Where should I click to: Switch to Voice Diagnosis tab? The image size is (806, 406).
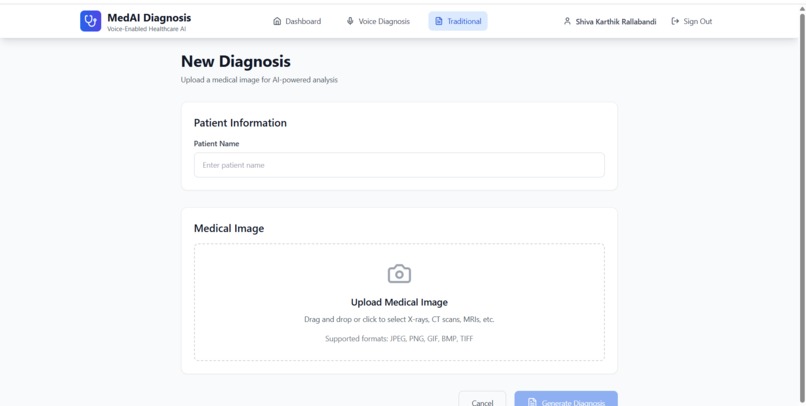coord(378,21)
